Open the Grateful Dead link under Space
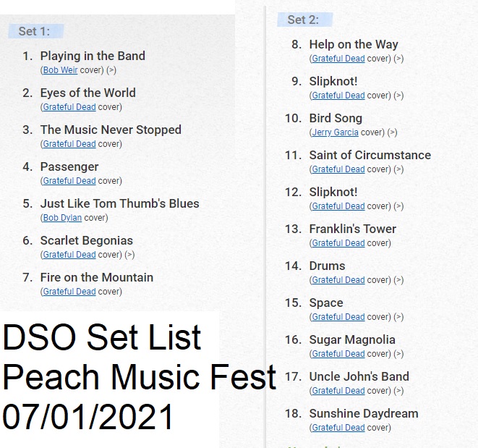478x448 pixels. tap(338, 317)
